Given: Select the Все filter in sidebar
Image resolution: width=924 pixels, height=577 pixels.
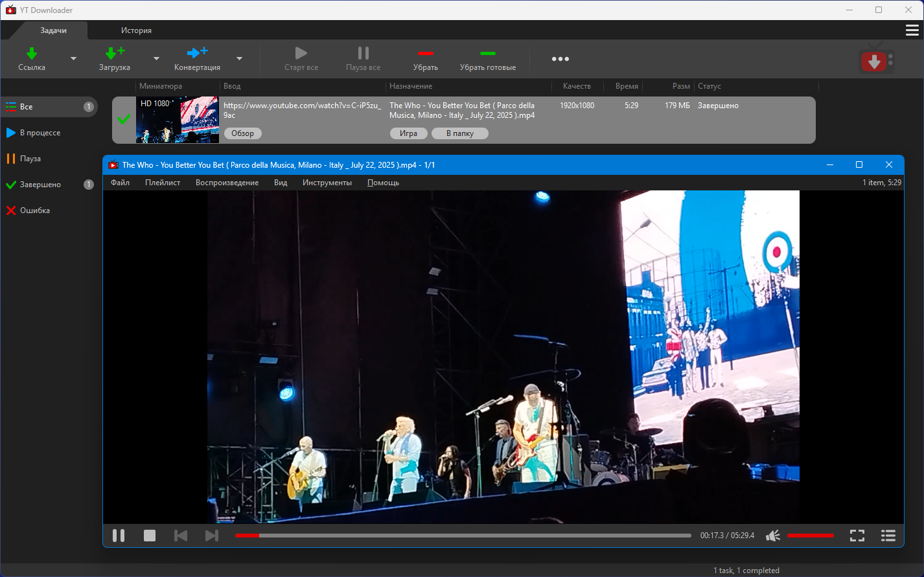Looking at the screenshot, I should (x=49, y=107).
